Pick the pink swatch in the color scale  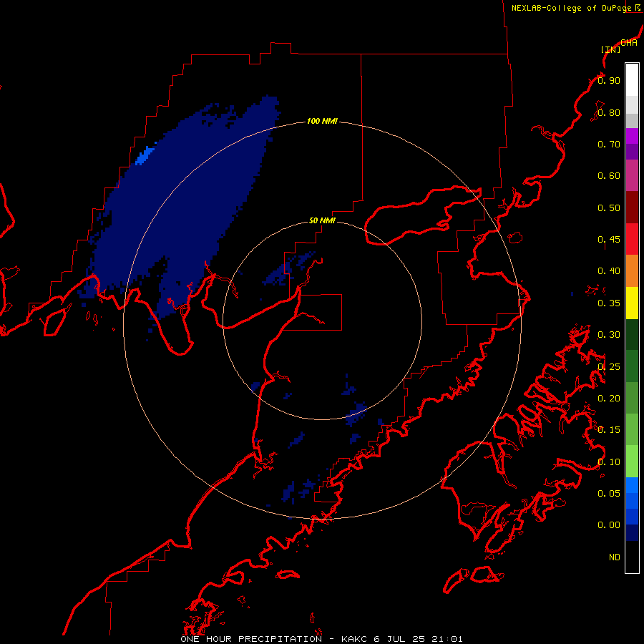(632, 176)
